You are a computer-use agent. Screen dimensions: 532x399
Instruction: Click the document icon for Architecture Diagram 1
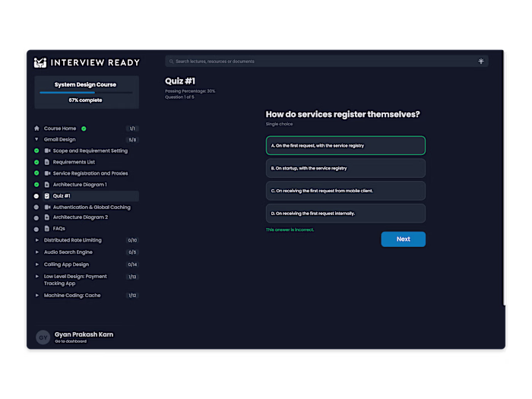[x=47, y=185]
